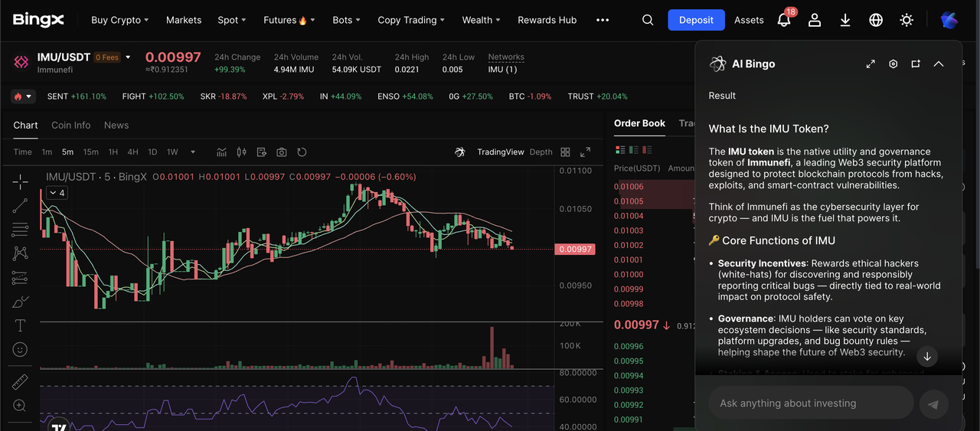Toggle the light/dark theme sun icon

(906, 21)
